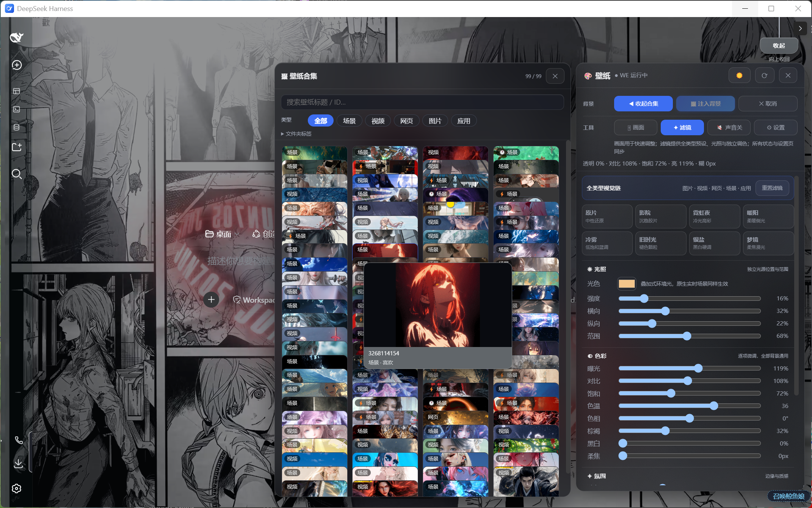Filter wallpapers by 视频 type
The width and height of the screenshot is (812, 508).
pos(378,121)
